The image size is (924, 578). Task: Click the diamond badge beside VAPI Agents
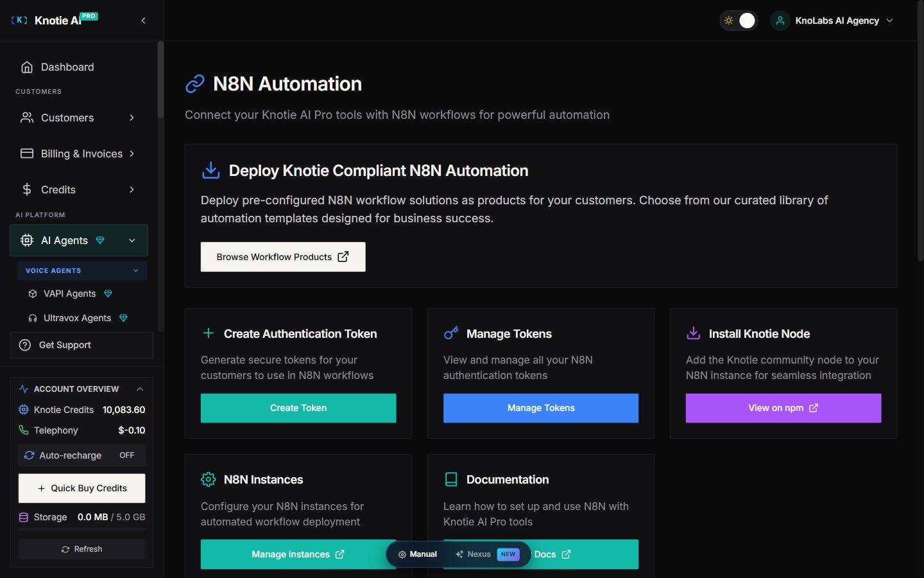108,293
